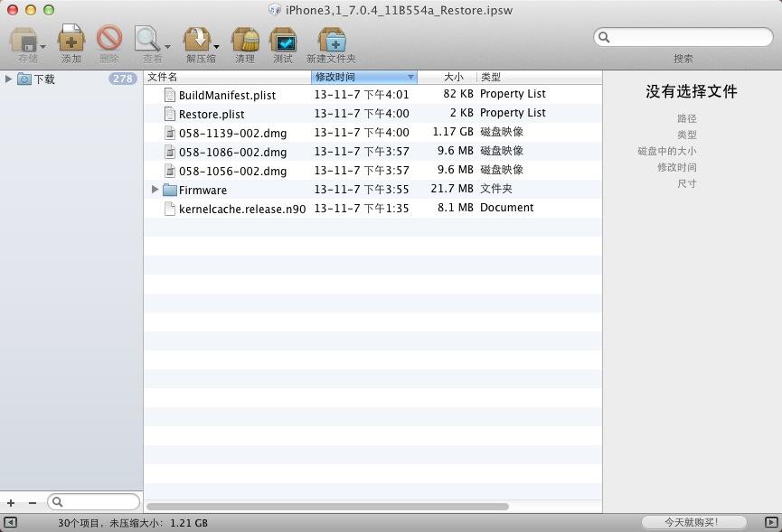Open the 存储 dropdown arrow

coord(42,47)
